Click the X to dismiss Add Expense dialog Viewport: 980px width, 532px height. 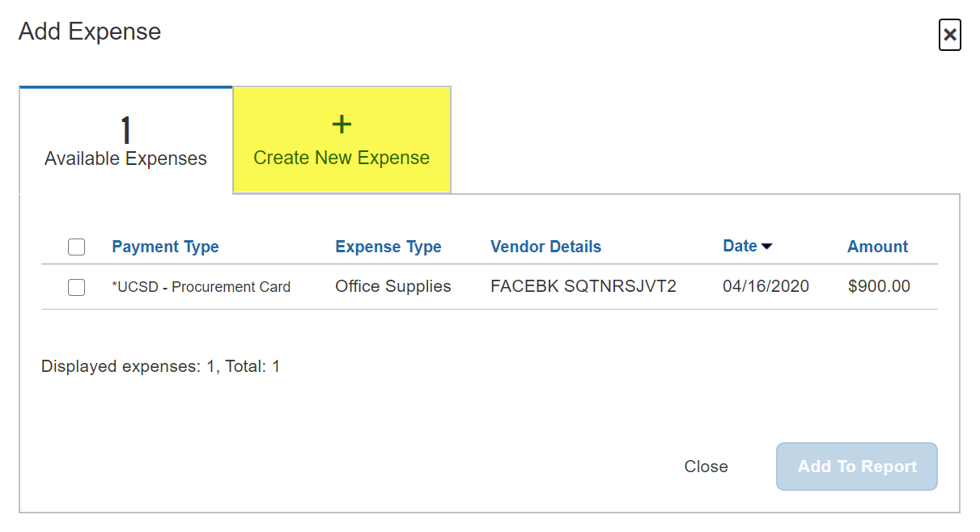pyautogui.click(x=949, y=35)
